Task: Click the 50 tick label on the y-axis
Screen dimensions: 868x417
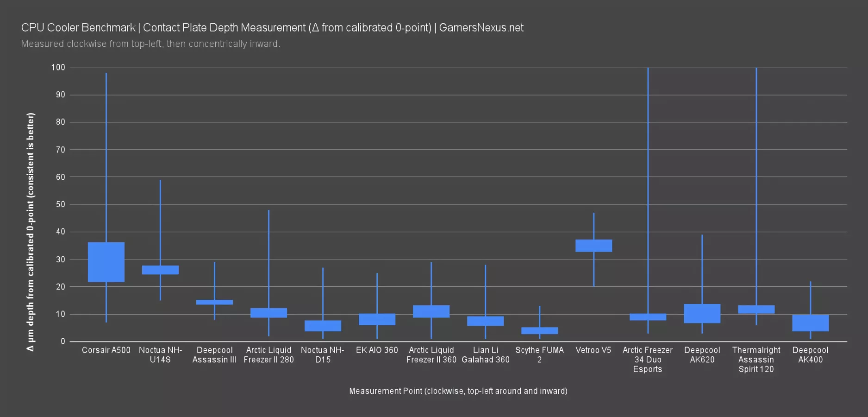Action: click(60, 204)
